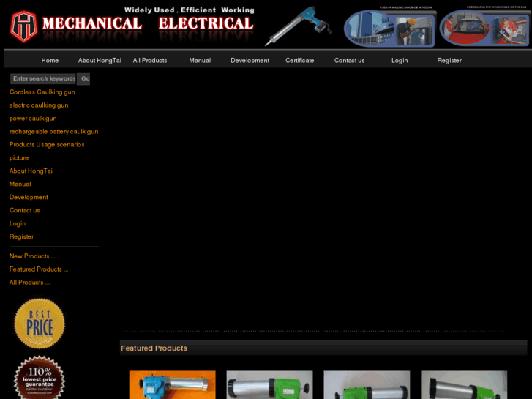Open the blue caulking gun product on orange background

(173, 385)
